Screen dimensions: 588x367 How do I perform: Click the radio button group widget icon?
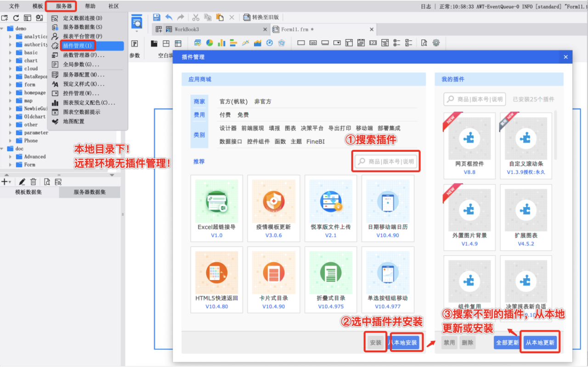(x=396, y=43)
